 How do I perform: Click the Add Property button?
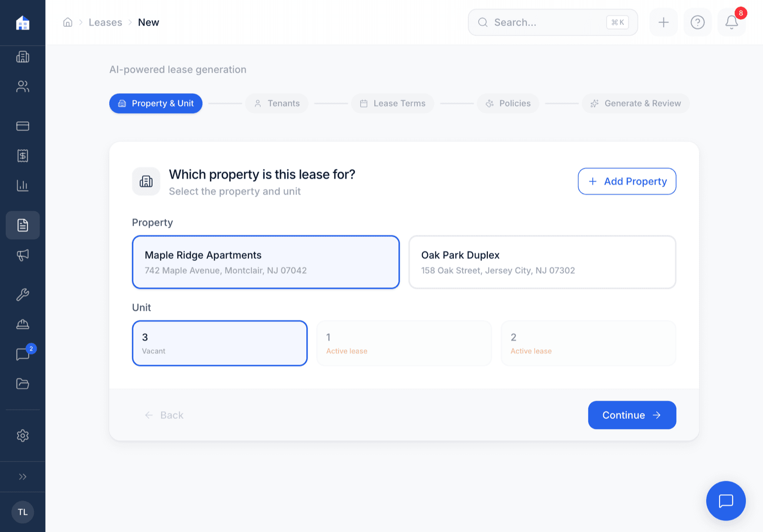pos(627,181)
